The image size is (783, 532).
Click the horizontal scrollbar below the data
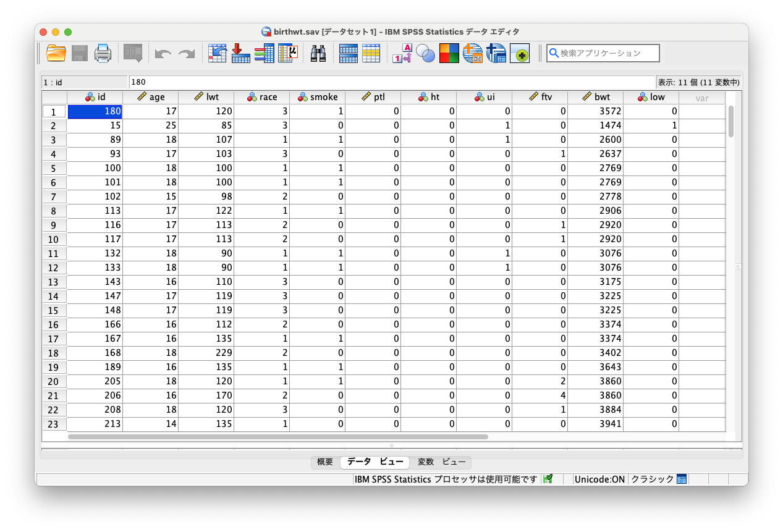click(278, 437)
